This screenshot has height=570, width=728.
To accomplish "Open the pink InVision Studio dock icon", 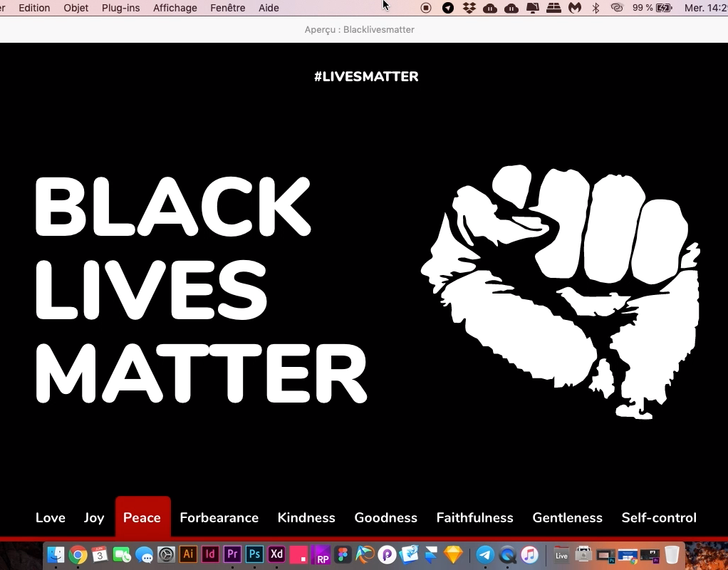I will [x=298, y=554].
